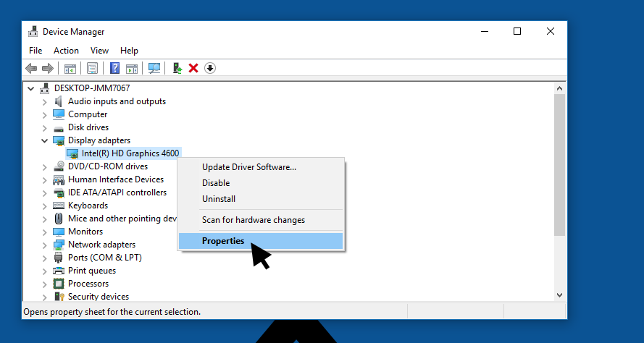The height and width of the screenshot is (343, 644).
Task: Click the blue Help question-mark icon
Action: pyautogui.click(x=115, y=68)
